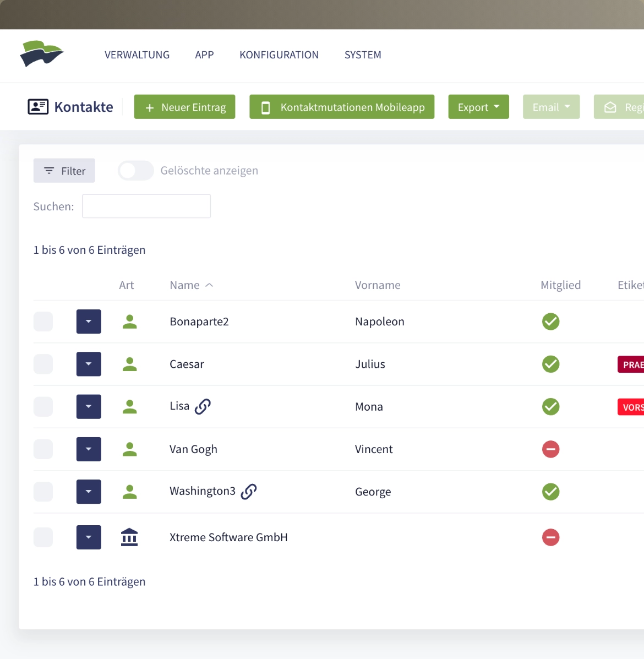Click the flag logo icon
This screenshot has height=659, width=644.
coord(41,54)
